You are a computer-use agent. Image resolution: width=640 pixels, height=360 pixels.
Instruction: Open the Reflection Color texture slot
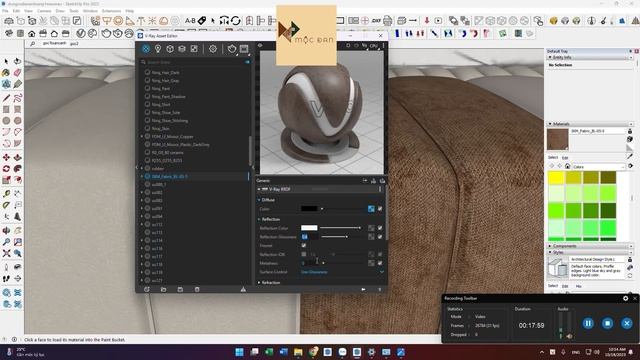click(371, 228)
